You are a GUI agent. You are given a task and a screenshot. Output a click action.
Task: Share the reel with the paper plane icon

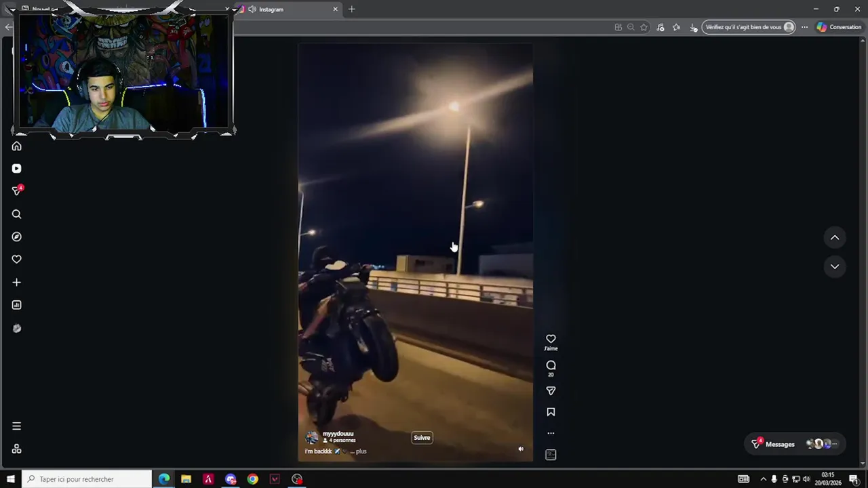click(x=551, y=391)
